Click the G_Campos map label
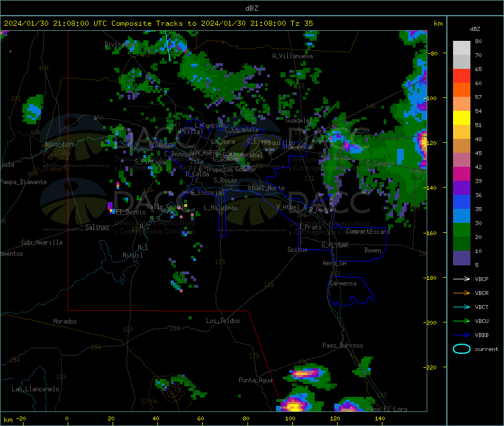Image resolution: width=504 pixels, height=426 pixels. coord(380,163)
